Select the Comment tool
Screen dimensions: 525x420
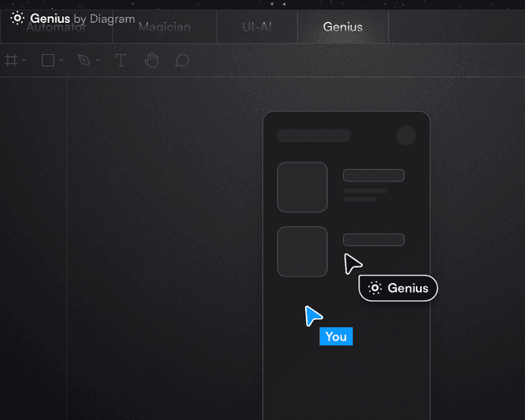click(182, 60)
